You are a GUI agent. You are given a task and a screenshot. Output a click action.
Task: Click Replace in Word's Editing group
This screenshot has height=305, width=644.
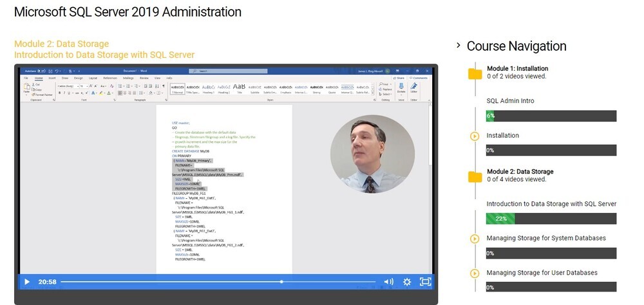click(x=385, y=89)
